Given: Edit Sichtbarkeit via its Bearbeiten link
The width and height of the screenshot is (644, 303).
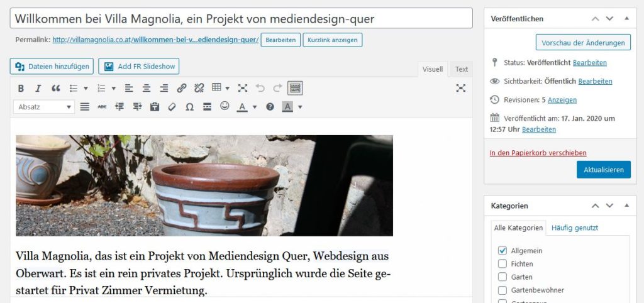Looking at the screenshot, I should pyautogui.click(x=595, y=81).
